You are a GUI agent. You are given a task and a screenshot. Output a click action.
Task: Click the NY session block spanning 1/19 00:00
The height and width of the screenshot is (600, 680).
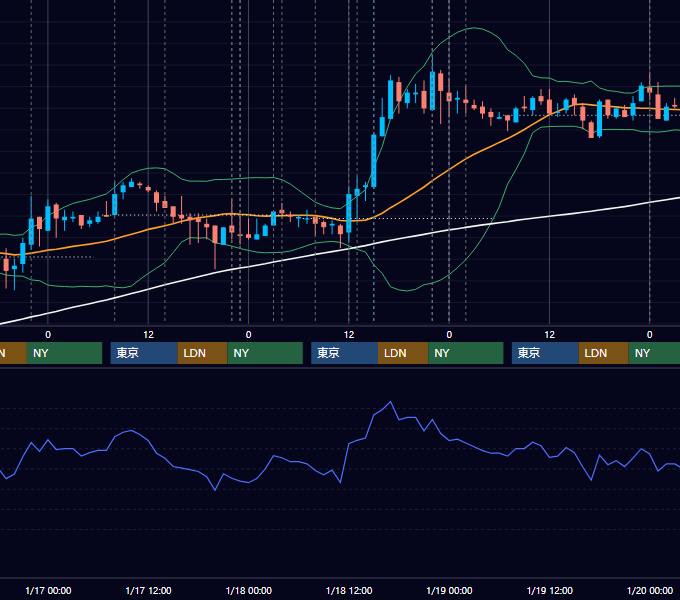(x=466, y=353)
